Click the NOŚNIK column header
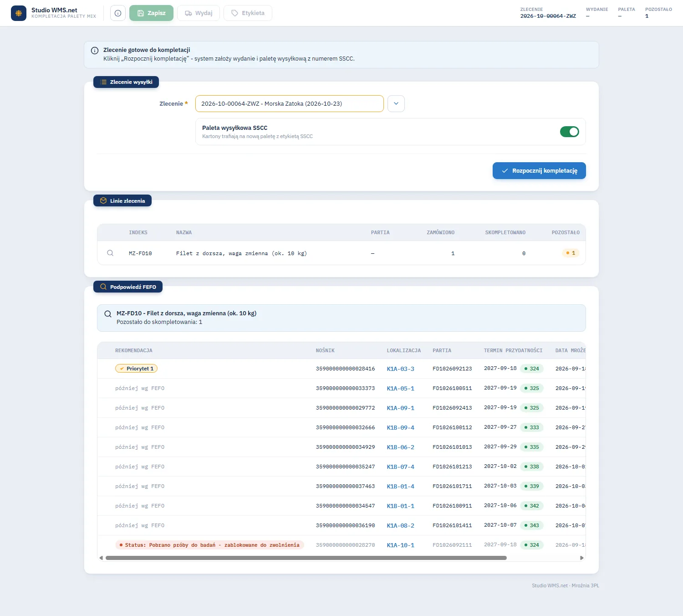Screen dimensions: 683x616 pyautogui.click(x=325, y=350)
